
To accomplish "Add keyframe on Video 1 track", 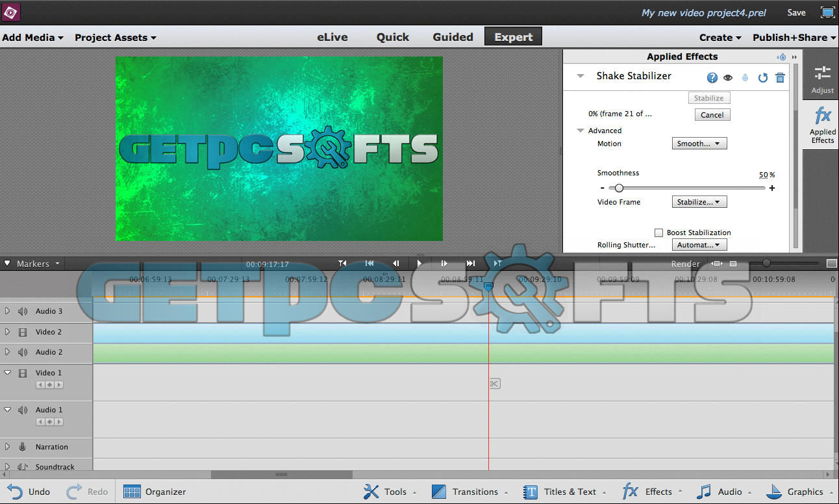I will tap(49, 385).
